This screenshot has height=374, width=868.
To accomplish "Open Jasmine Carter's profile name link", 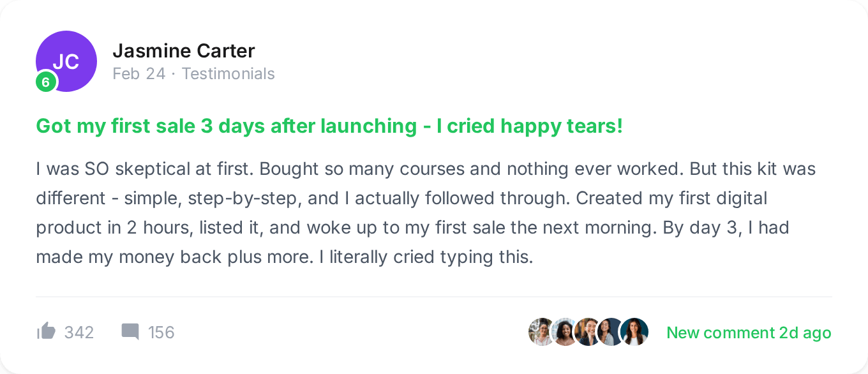I will pyautogui.click(x=184, y=51).
